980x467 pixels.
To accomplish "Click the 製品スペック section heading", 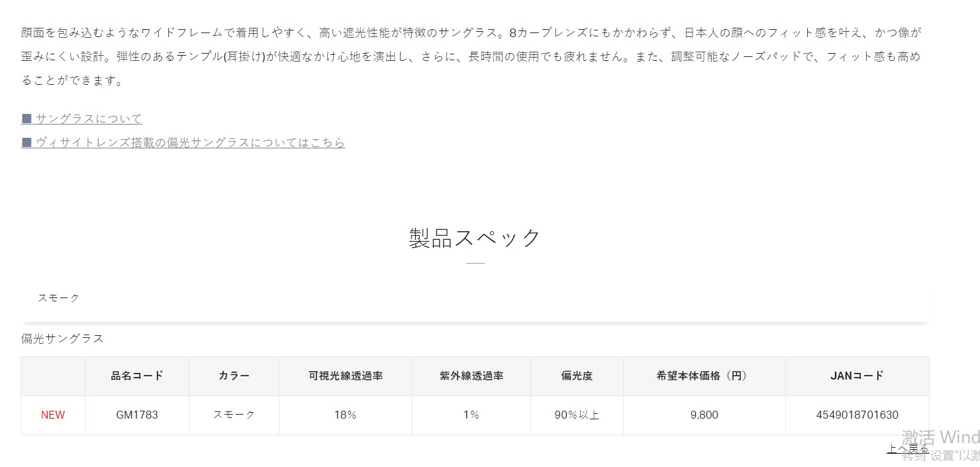I will (475, 238).
